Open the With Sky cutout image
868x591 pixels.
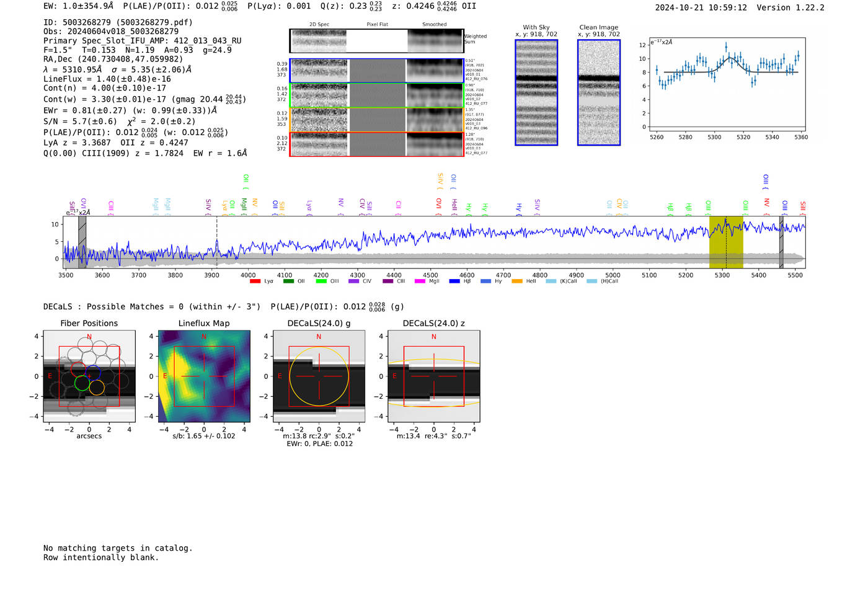point(536,92)
